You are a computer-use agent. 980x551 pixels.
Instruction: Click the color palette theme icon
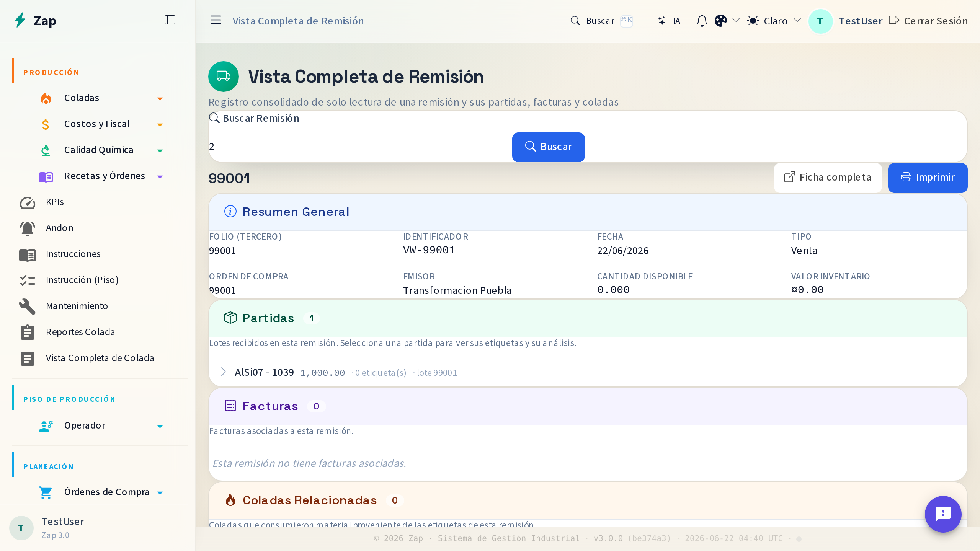721,21
